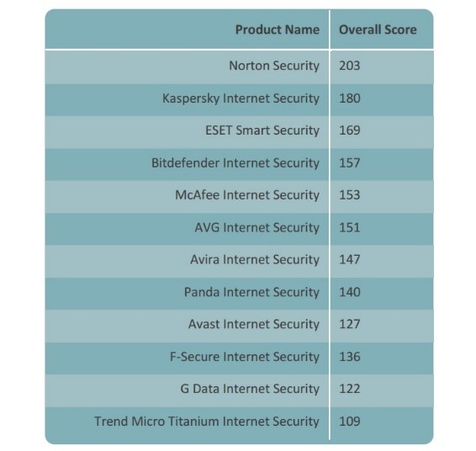Image resolution: width=476 pixels, height=451 pixels.
Task: Click Panda Internet Security name
Action: [x=251, y=292]
